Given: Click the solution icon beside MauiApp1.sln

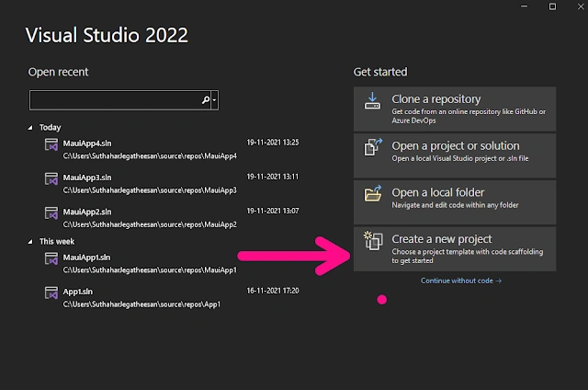Looking at the screenshot, I should click(51, 258).
